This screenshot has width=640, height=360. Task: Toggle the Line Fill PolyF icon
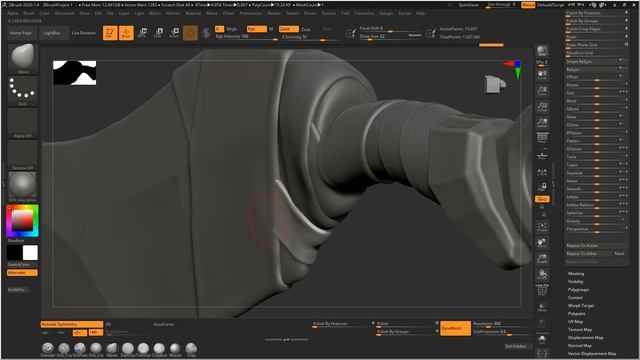(x=542, y=290)
